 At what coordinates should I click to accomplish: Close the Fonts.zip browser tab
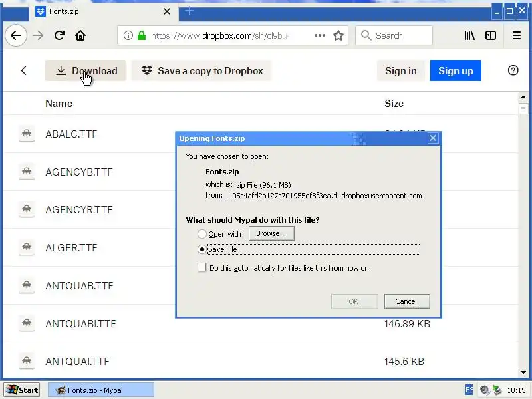pyautogui.click(x=167, y=11)
